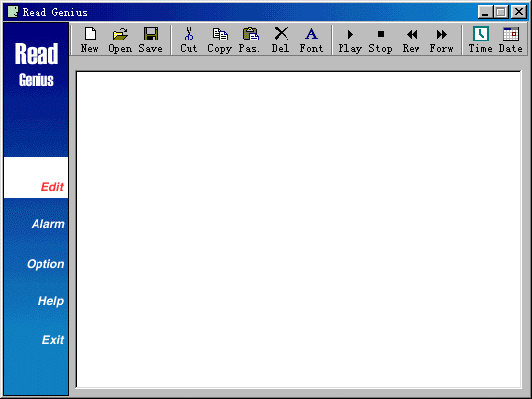Open a file using the Open folder icon
Image resolution: width=532 pixels, height=399 pixels.
pyautogui.click(x=120, y=40)
